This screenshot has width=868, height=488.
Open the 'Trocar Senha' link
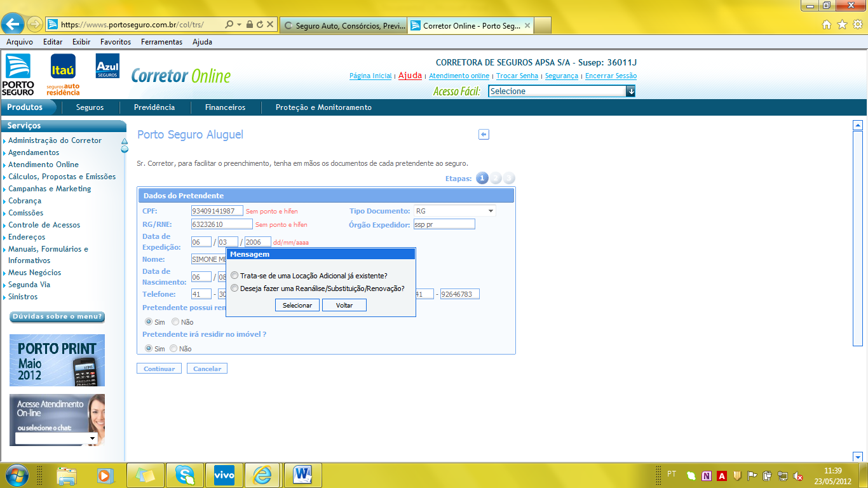tap(517, 76)
